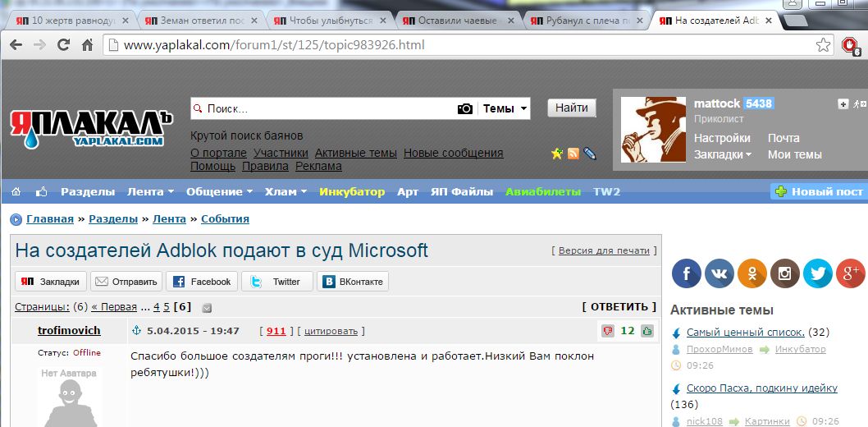Open Авиабилеты in the navbar
Screen dimensions: 868x427
pos(543,191)
